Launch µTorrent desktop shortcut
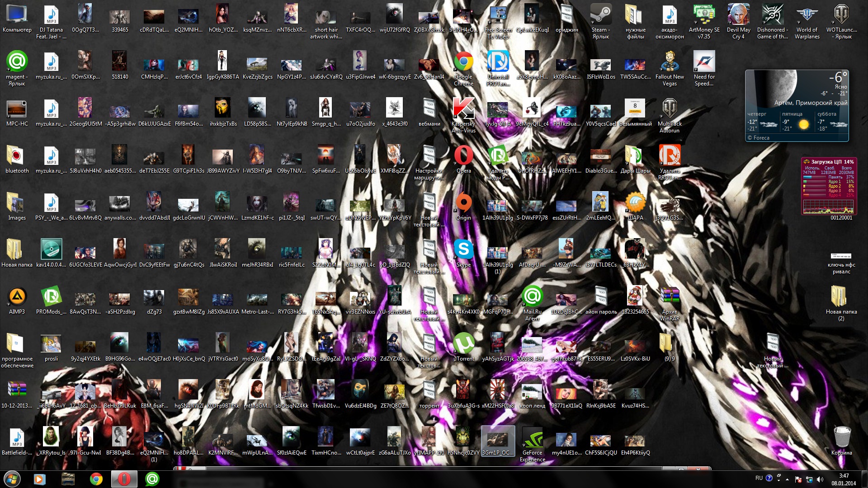868x488 pixels. (463, 347)
